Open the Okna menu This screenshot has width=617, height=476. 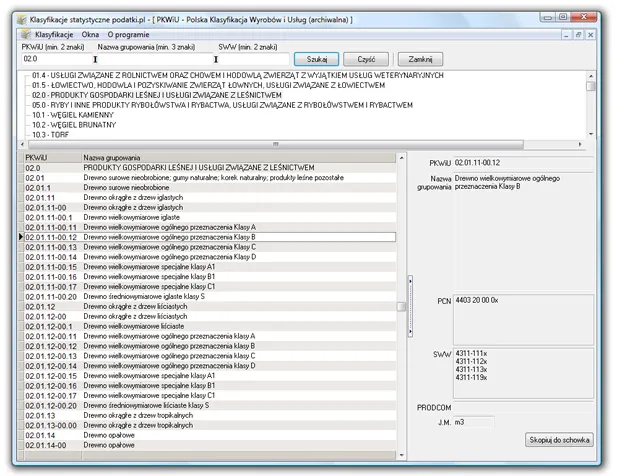click(x=90, y=34)
